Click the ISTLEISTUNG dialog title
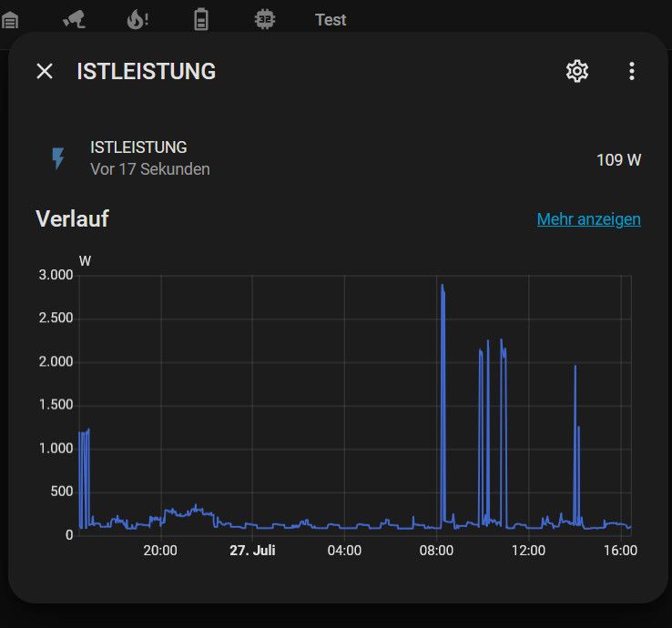672x628 pixels. (146, 72)
